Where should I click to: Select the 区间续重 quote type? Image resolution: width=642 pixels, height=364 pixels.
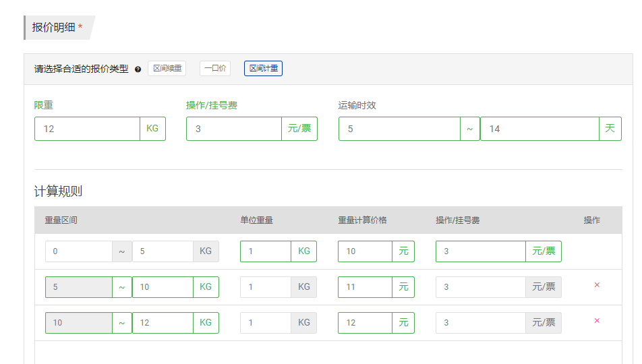(x=167, y=68)
